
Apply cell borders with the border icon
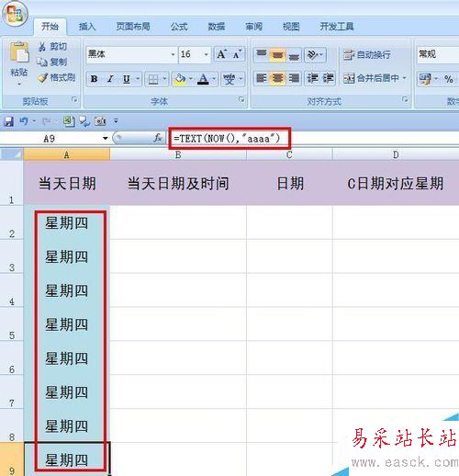(x=153, y=79)
